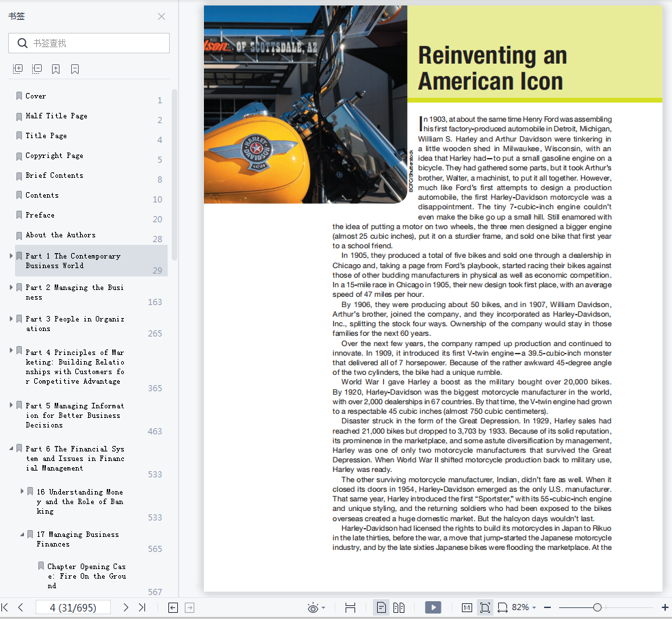
Task: Click the fit-width icon
Action: click(x=350, y=607)
